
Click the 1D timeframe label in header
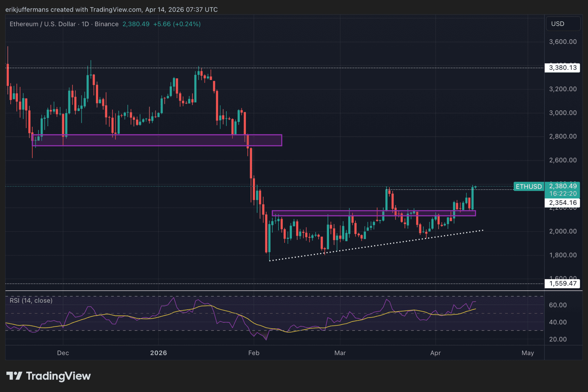point(85,24)
